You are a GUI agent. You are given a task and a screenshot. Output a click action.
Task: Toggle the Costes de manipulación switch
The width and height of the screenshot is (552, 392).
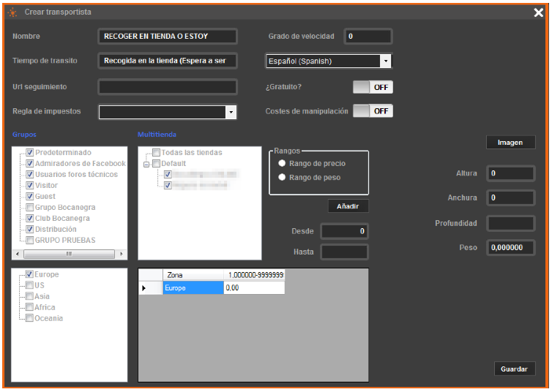click(x=373, y=111)
